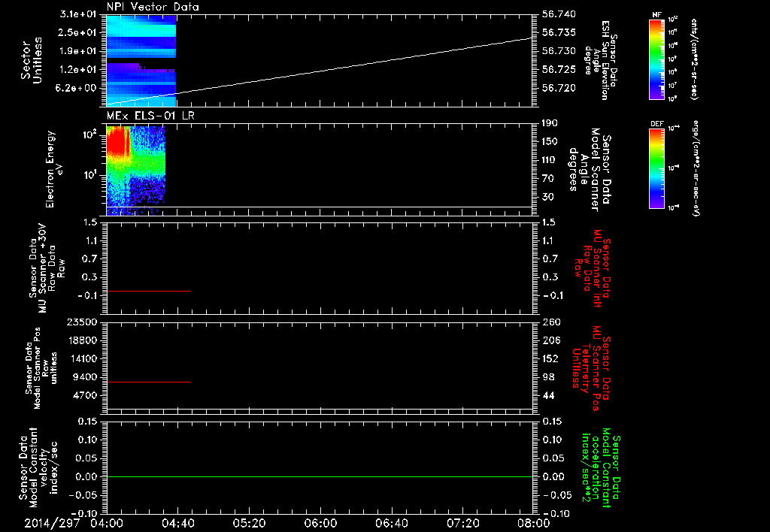This screenshot has width=770, height=532.
Task: Click the red 'MU Scanner Inh Raw Data' label
Action: (592, 268)
